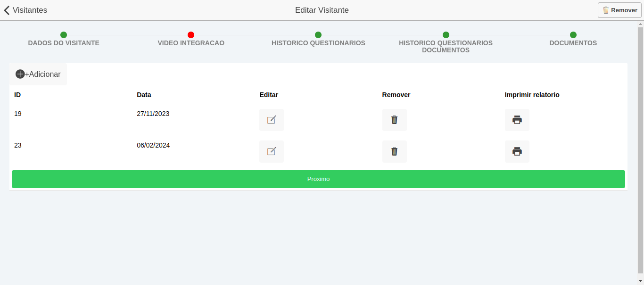Click the plus icon to add entry

20,74
